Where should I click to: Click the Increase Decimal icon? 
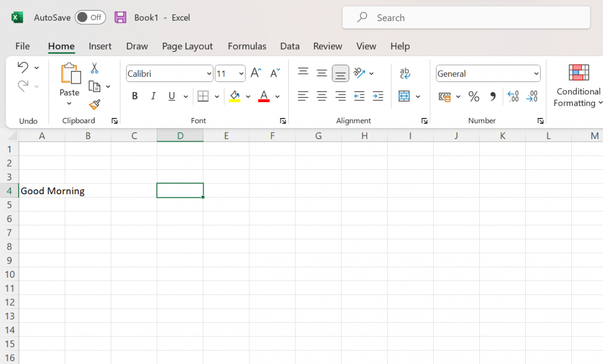pyautogui.click(x=513, y=96)
